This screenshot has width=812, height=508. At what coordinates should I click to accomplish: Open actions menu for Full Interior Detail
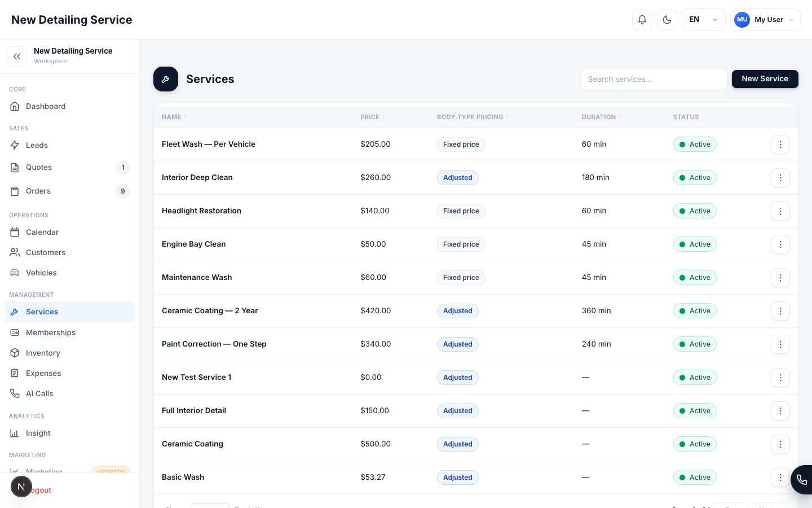[780, 411]
